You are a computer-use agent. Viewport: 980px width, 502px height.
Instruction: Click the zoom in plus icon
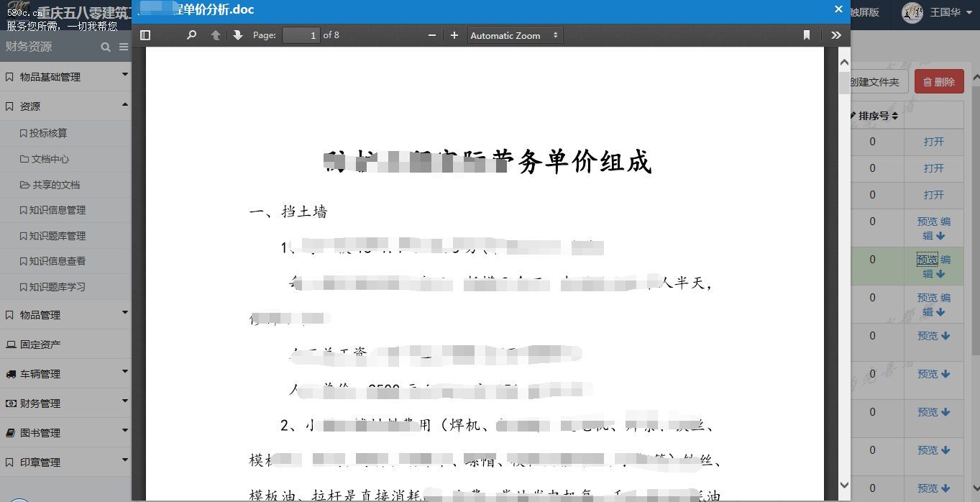tap(454, 35)
